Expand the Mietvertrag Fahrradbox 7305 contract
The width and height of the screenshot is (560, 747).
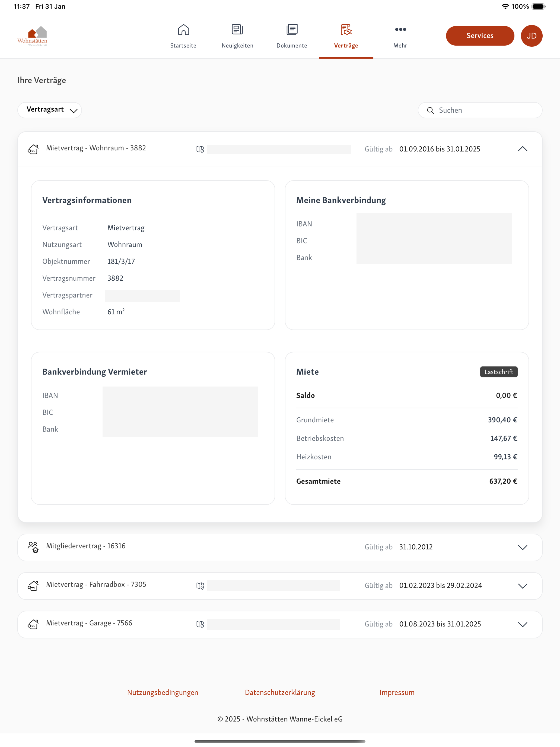(x=522, y=586)
